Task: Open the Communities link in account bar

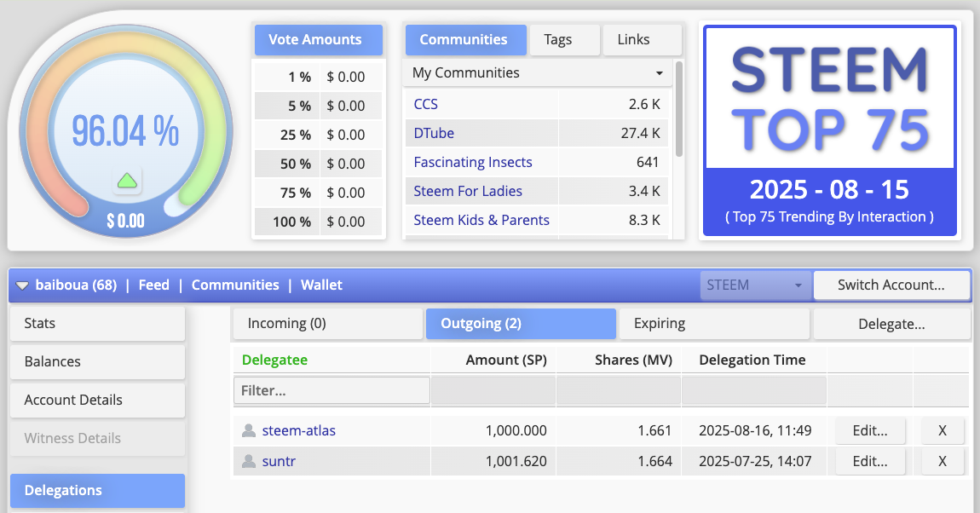Action: (x=235, y=285)
